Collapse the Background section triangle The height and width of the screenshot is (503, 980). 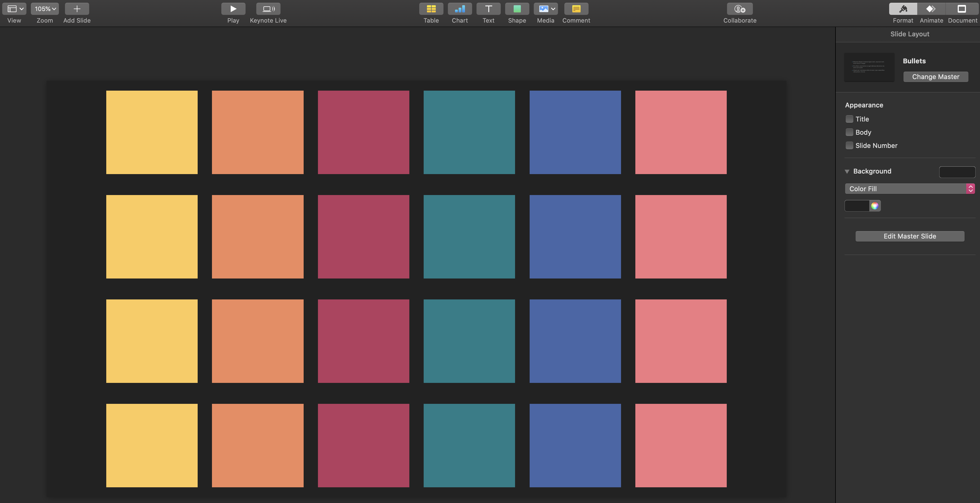click(x=847, y=171)
